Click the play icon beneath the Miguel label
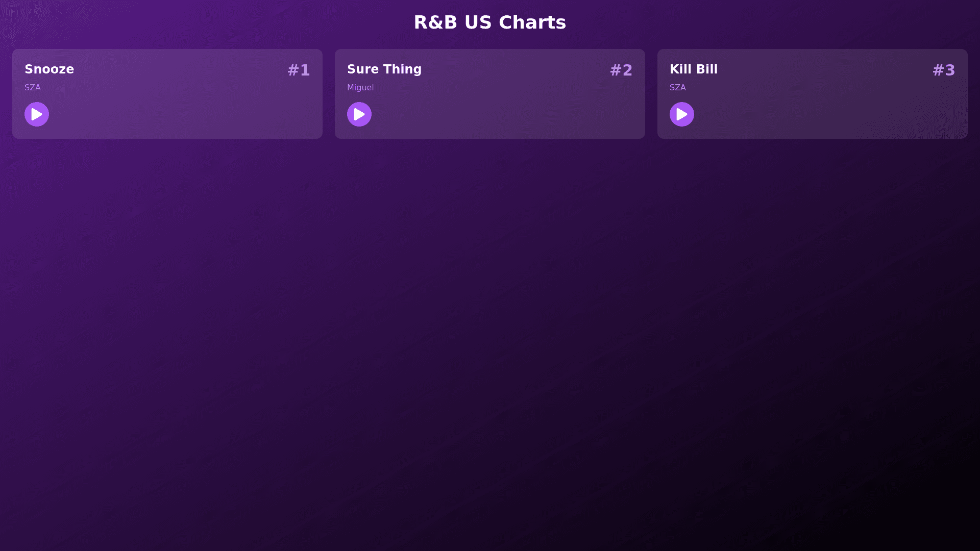The height and width of the screenshot is (551, 980). (359, 114)
